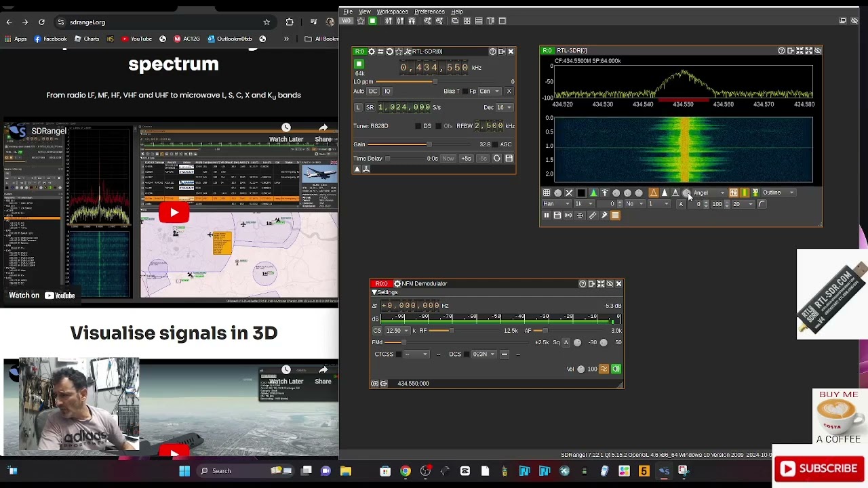Screen dimensions: 868x488
Task: Click the SUBSCRIBE button
Action: [x=819, y=468]
